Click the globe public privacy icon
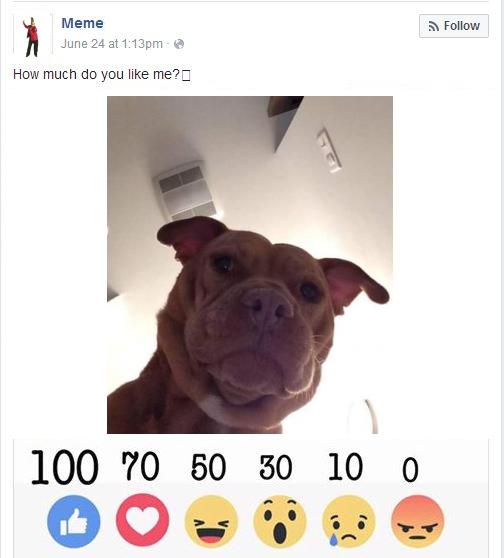This screenshot has width=504, height=558. (179, 44)
